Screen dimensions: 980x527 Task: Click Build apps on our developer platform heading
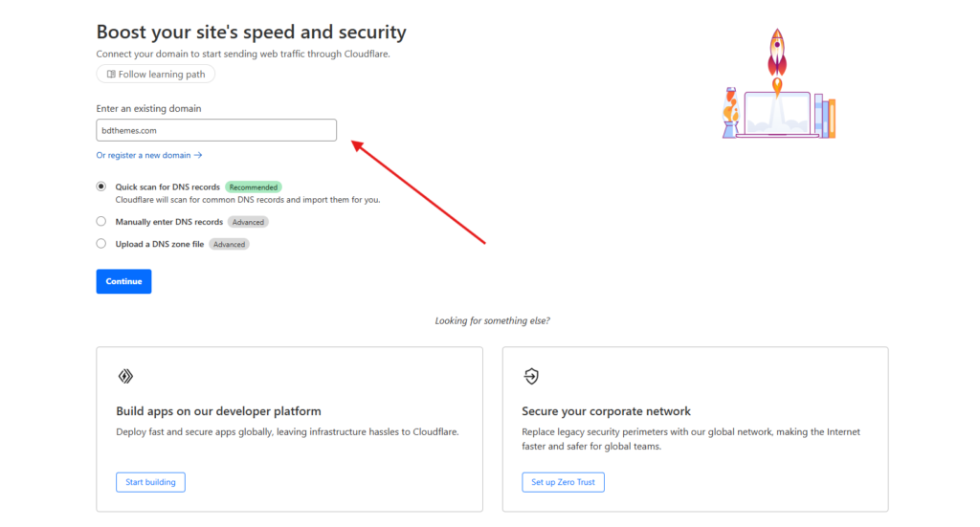pyautogui.click(x=218, y=411)
